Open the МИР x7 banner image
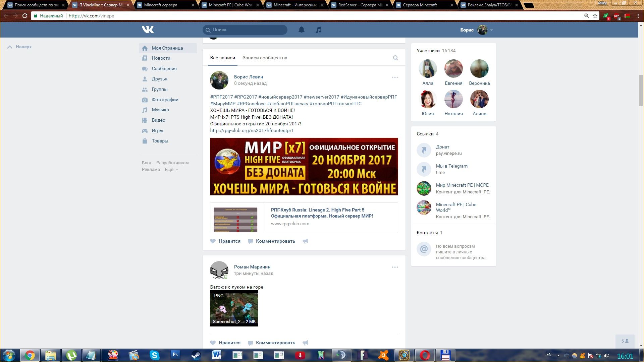Screen dimensions: 644x362 click(x=304, y=167)
